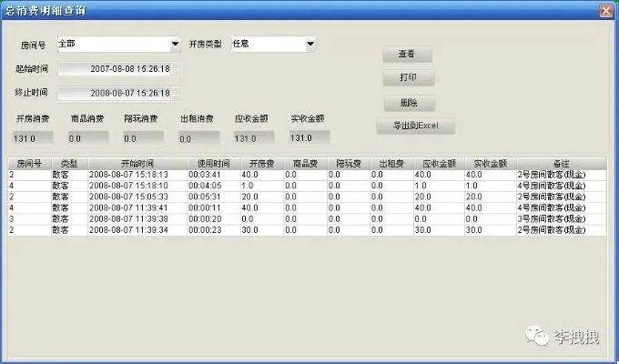Image resolution: width=619 pixels, height=364 pixels.
Task: Click the 陪玩消费 value field
Action: click(143, 138)
